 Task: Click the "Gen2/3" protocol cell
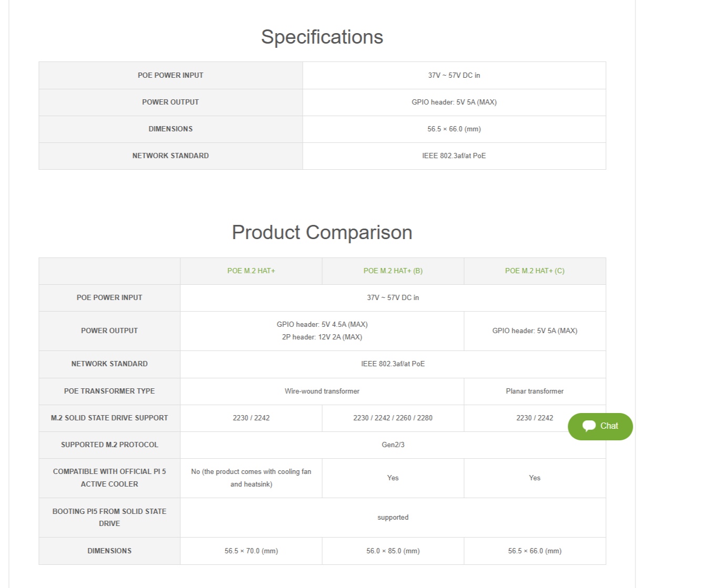click(x=393, y=445)
